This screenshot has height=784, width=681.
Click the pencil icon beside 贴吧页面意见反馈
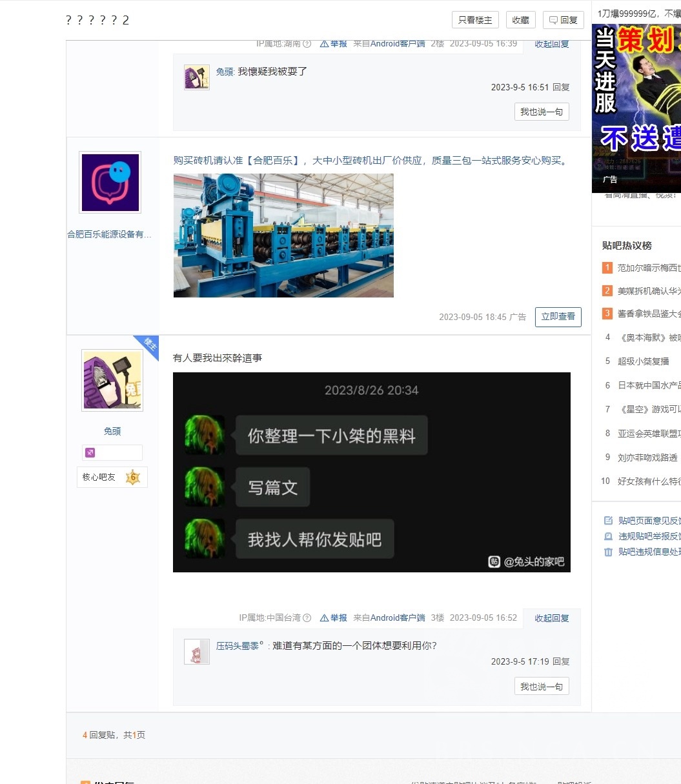click(607, 520)
